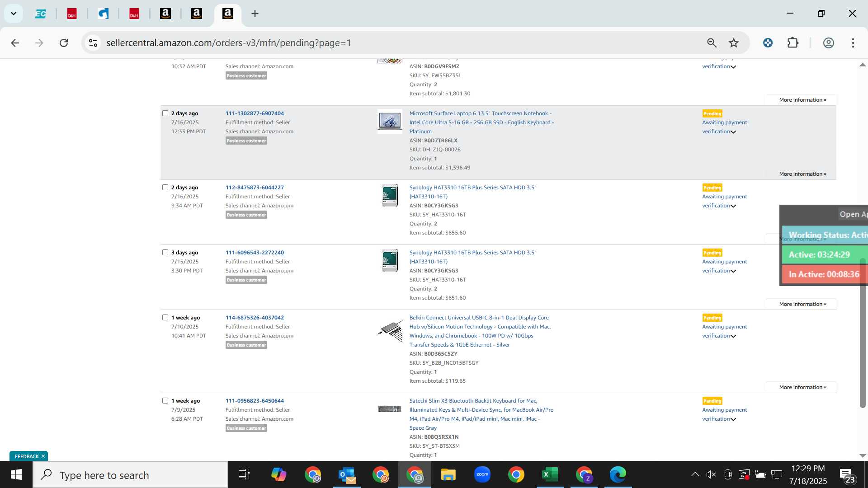This screenshot has height=488, width=868.
Task: Select checkbox for order 111-6096543-2272240
Action: coord(165,253)
